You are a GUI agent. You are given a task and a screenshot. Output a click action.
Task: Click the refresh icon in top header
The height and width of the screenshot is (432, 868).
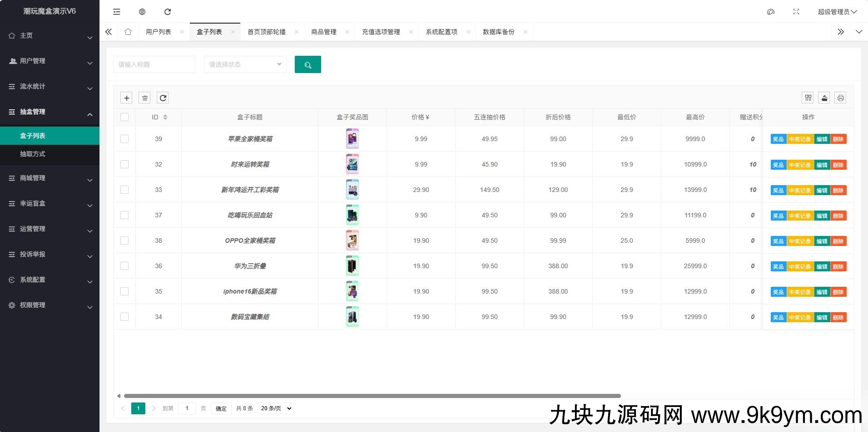click(x=168, y=12)
